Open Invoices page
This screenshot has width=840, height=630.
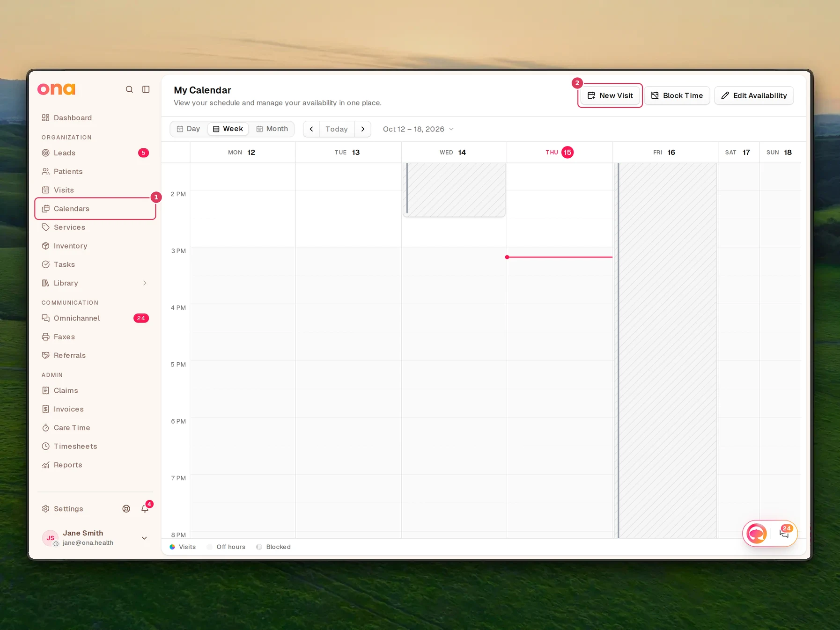(x=95, y=409)
